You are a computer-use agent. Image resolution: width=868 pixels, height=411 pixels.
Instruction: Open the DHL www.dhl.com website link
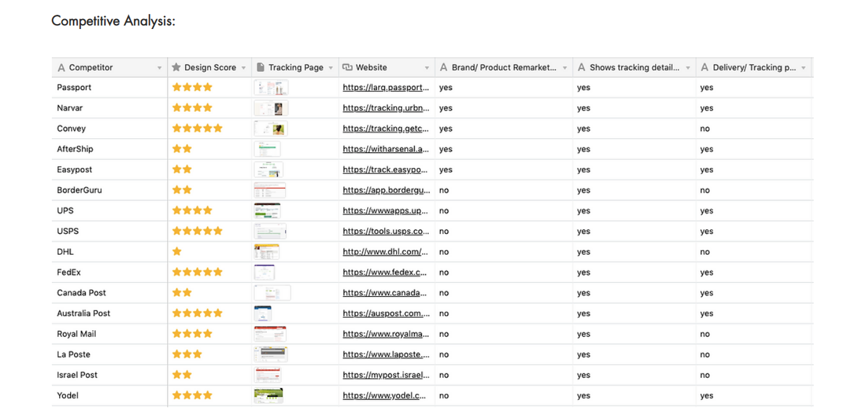386,252
